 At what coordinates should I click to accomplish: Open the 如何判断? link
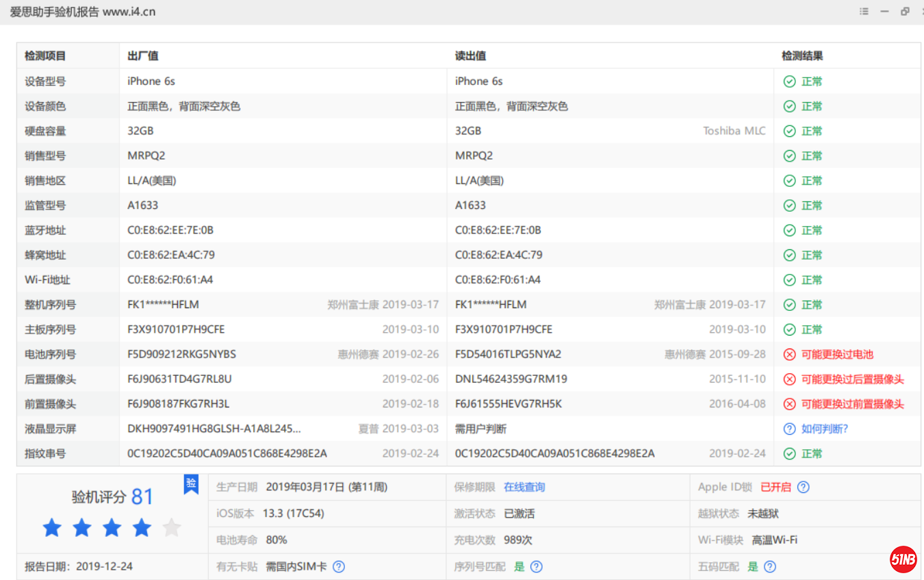[825, 429]
